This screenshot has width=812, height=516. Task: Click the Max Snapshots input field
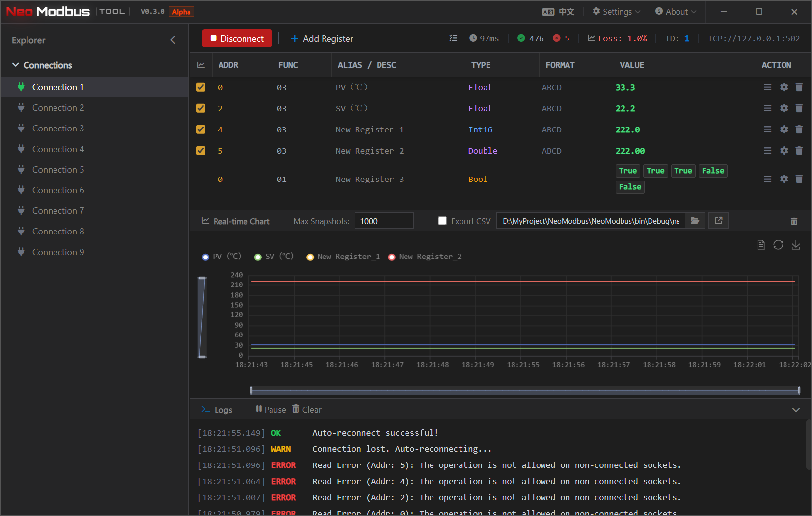coord(384,221)
